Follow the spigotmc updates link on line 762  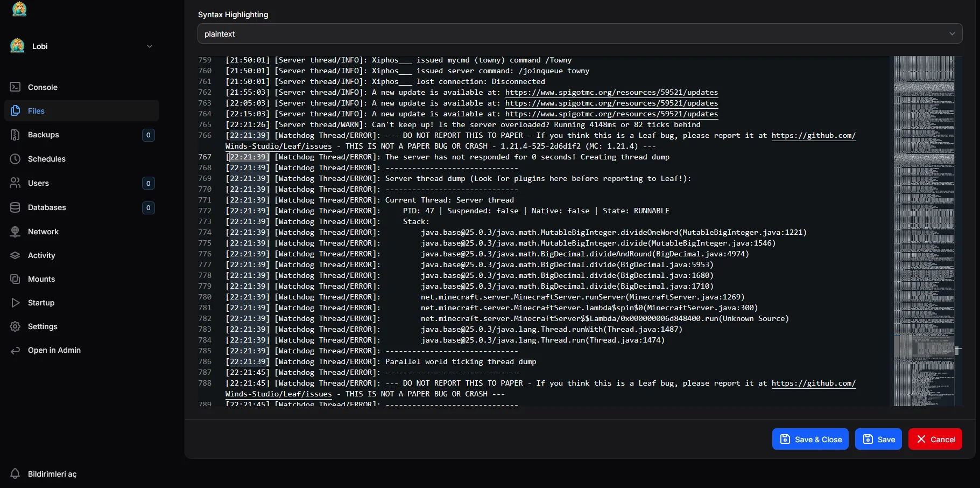point(611,92)
